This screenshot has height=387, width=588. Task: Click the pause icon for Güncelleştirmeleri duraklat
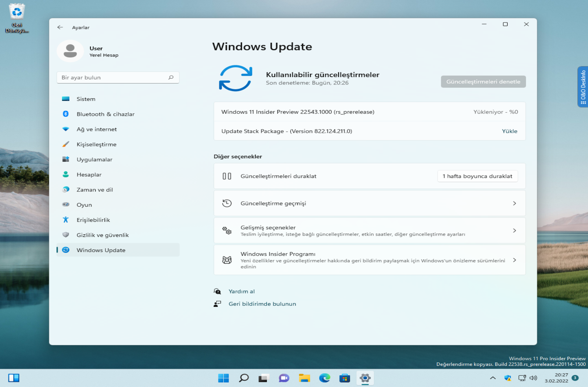pos(227,176)
